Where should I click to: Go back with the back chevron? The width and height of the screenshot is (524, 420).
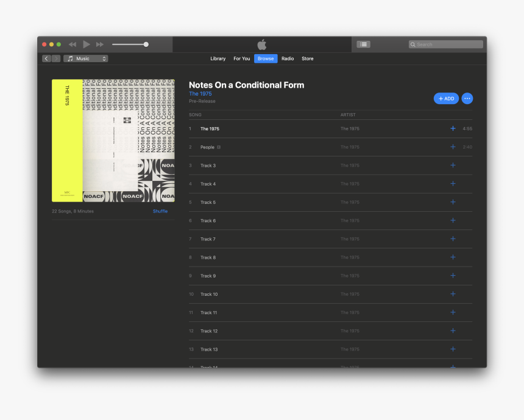tap(46, 58)
